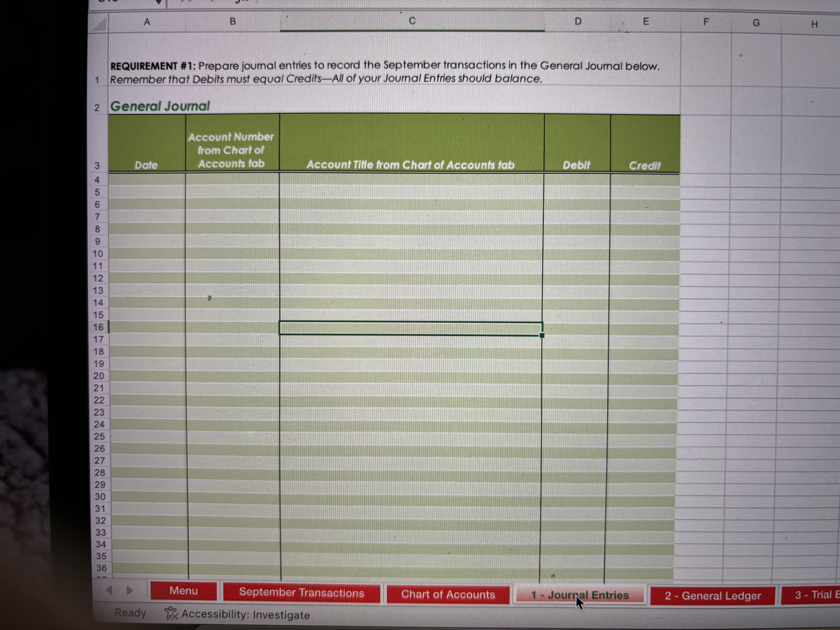The width and height of the screenshot is (840, 630).
Task: Click the Menu button next to the sheet tabs
Action: (x=184, y=591)
